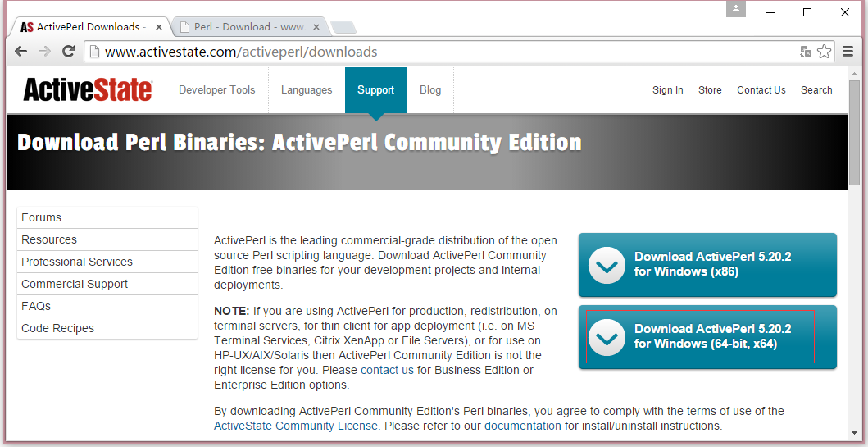Select the ActivePerl Downloads tab

[89, 26]
